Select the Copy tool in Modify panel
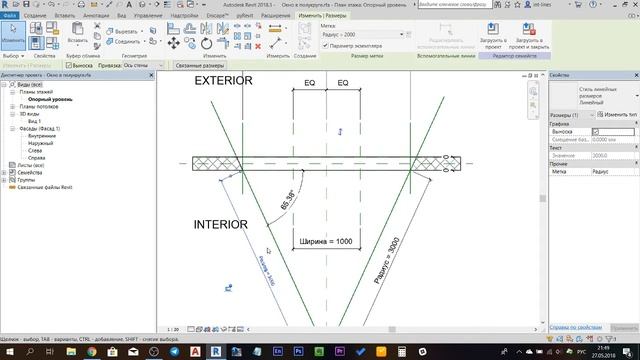This screenshot has width=640, height=360. click(x=190, y=43)
